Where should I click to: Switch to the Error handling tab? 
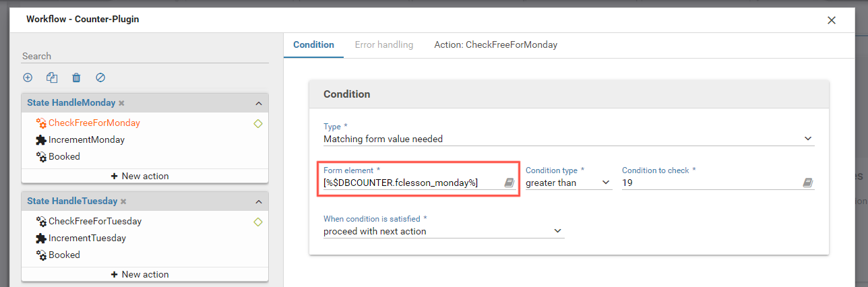coord(384,45)
